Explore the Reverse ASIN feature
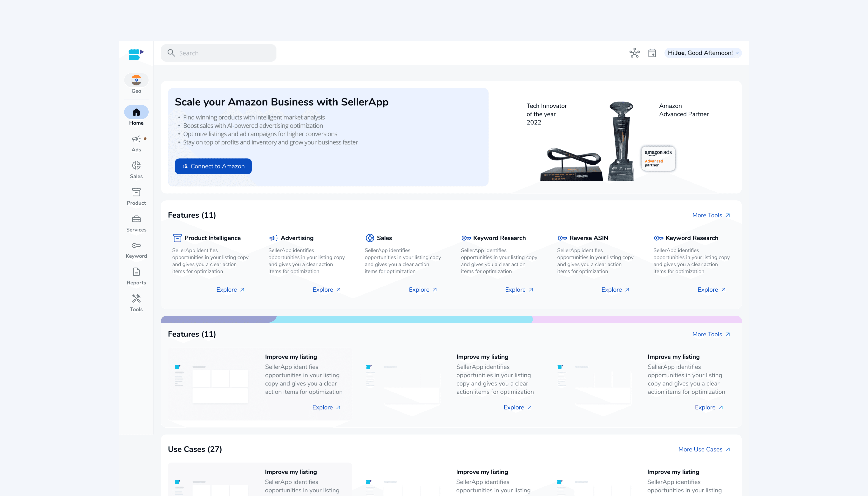The image size is (868, 496). coord(615,290)
